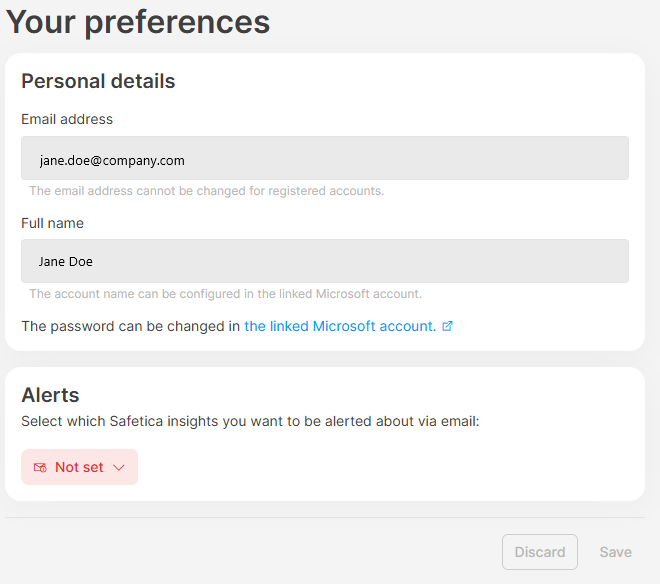Click the Email address input field
Screen dimensions: 660x584
click(x=325, y=159)
